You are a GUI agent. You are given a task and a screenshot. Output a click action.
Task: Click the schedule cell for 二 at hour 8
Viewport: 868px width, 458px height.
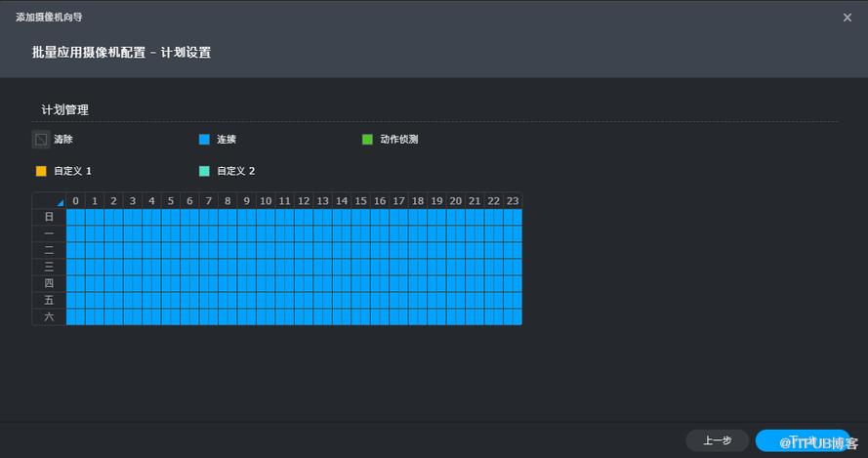pos(227,250)
